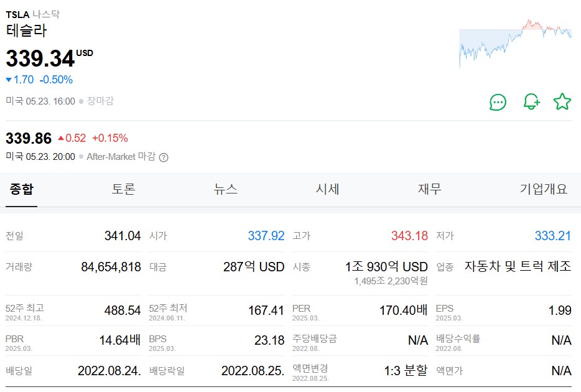Screen dimensions: 581x392
Task: Click the -0.50% change value
Action: 56,80
